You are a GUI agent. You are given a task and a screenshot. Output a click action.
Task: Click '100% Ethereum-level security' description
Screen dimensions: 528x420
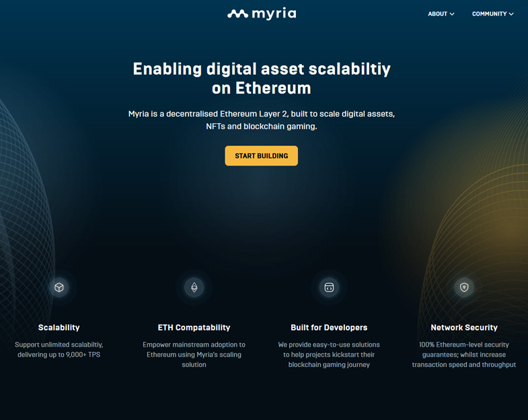pos(464,355)
